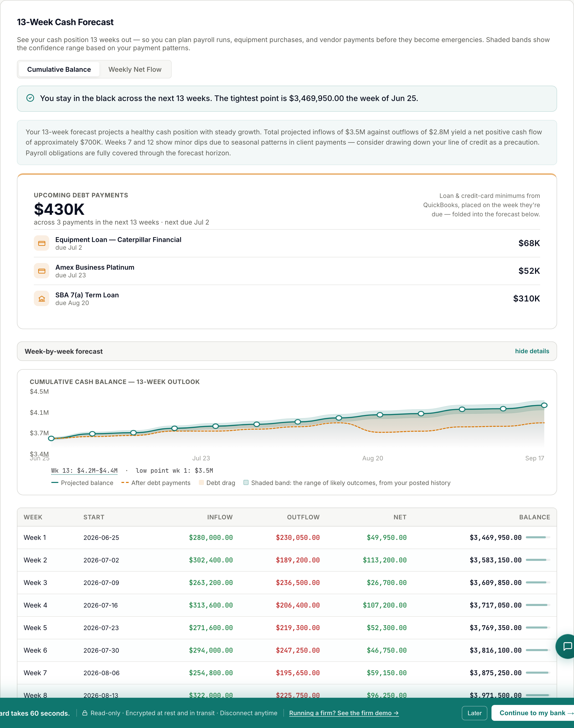Click the first chart point at Jun 25
The width and height of the screenshot is (574, 728).
52,438
